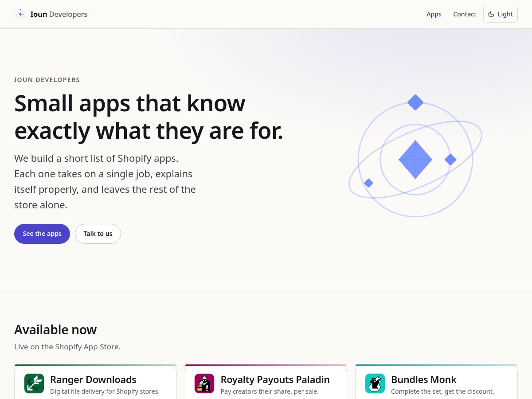This screenshot has width=532, height=399.
Task: Click the 'IOUN DEVELOPERS' eyebrow label
Action: click(47, 80)
